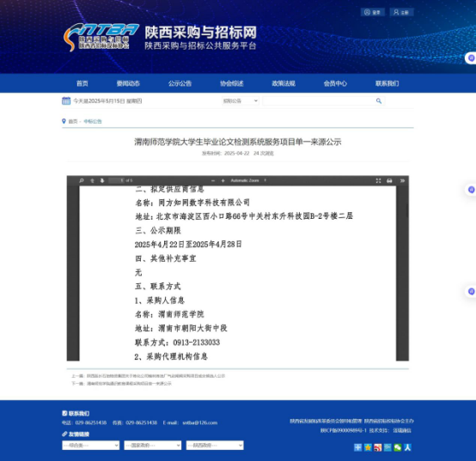Share via the WeChat icon
The width and height of the screenshot is (476, 461).
click(x=397, y=447)
